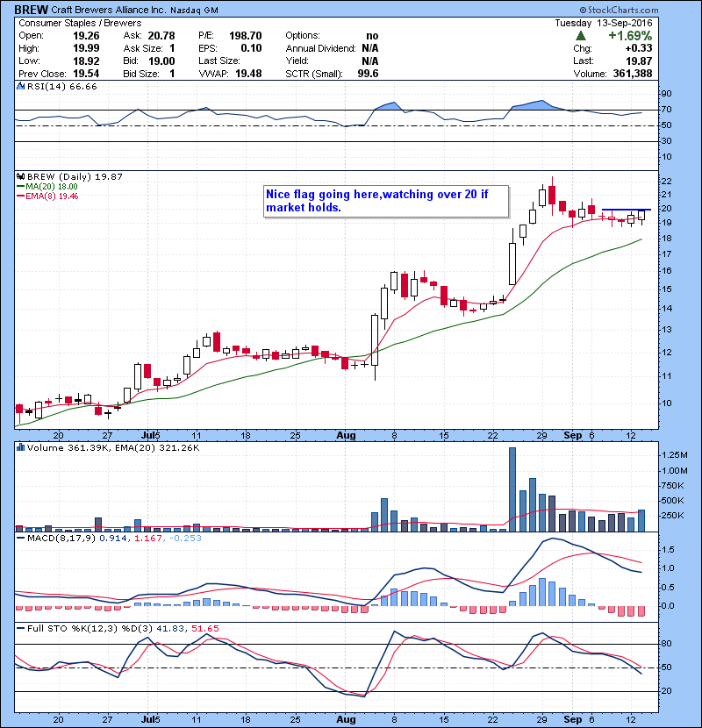The width and height of the screenshot is (702, 728).
Task: Click the 'Nasdaq GM' exchange label
Action: 194,11
